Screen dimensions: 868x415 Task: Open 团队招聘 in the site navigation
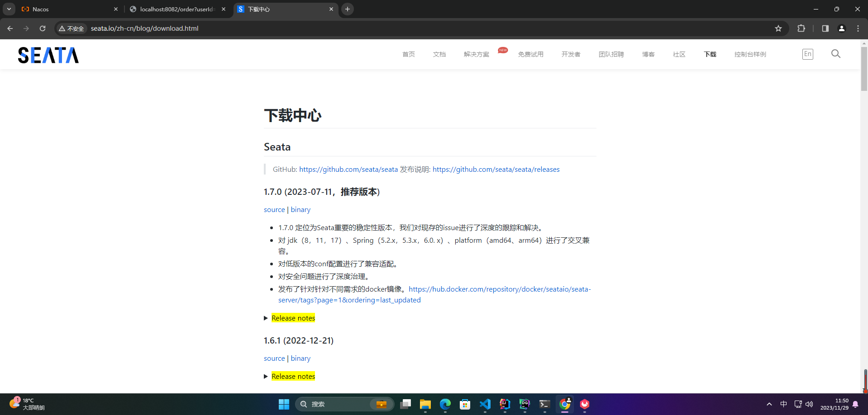pos(611,54)
